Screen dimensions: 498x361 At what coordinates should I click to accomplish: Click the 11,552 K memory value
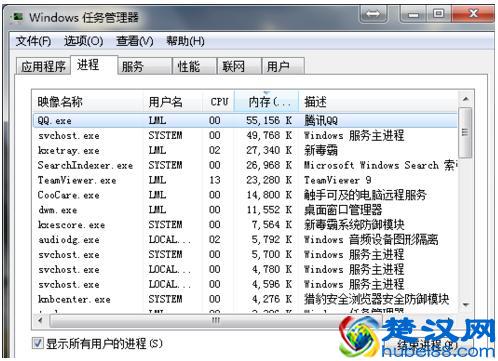(x=269, y=210)
